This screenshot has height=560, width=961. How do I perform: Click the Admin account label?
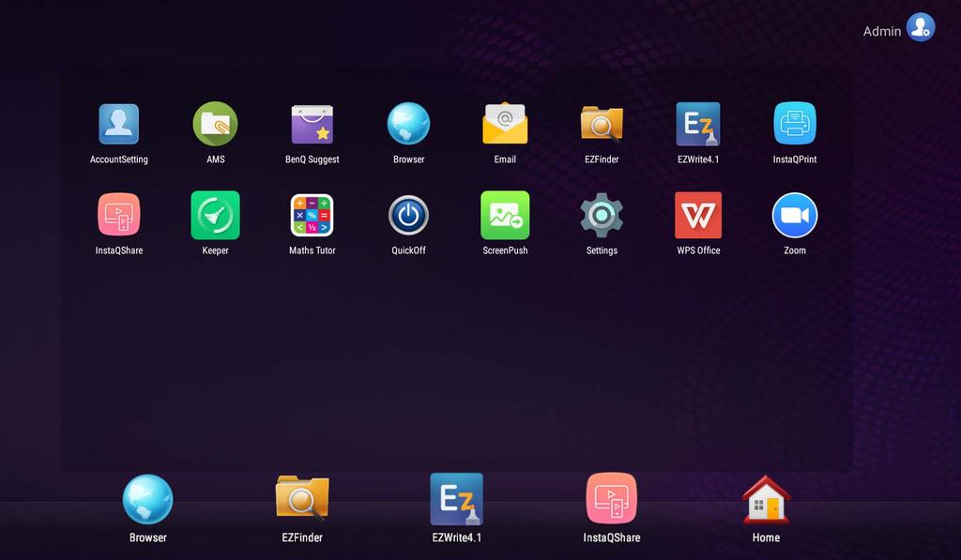point(882,31)
